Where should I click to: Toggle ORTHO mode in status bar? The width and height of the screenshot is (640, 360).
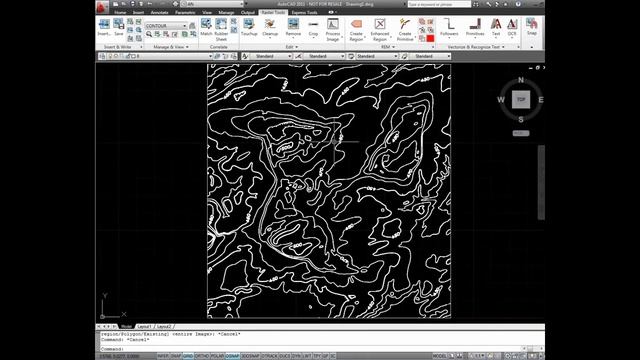pos(202,356)
